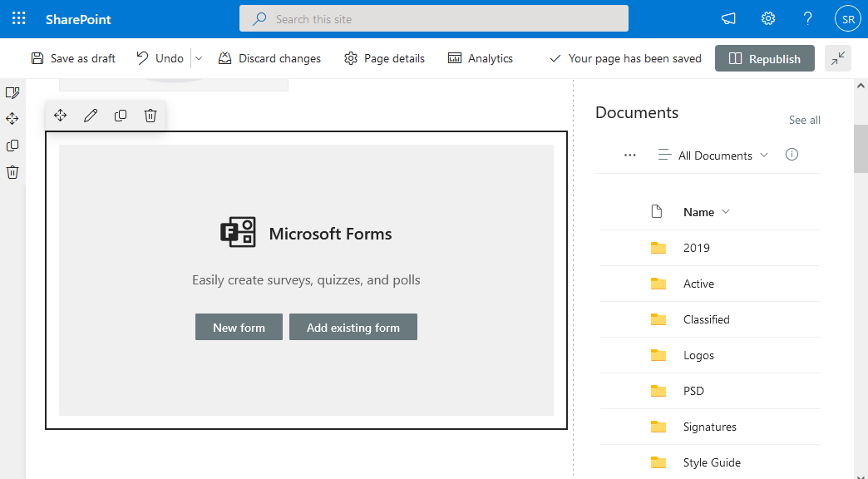Select the Move web part tool
Image resolution: width=868 pixels, height=479 pixels.
click(60, 116)
